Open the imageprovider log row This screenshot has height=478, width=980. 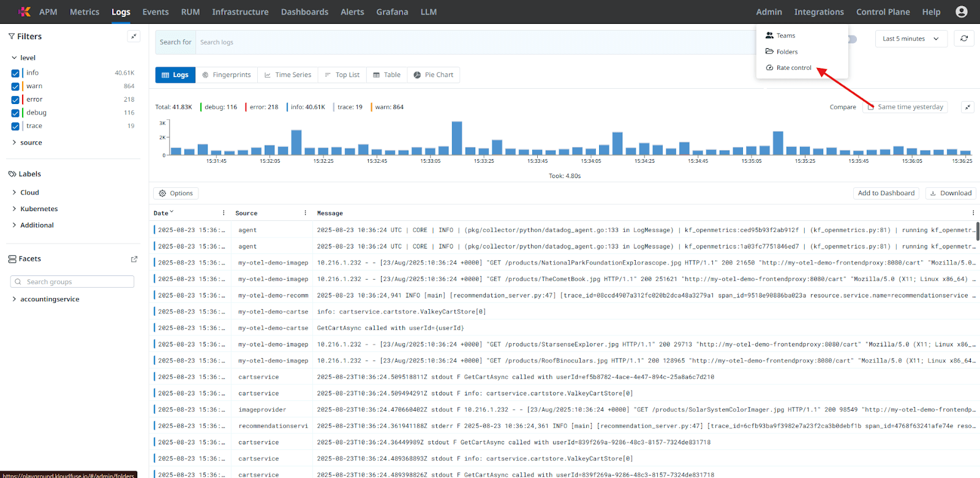tap(563, 409)
